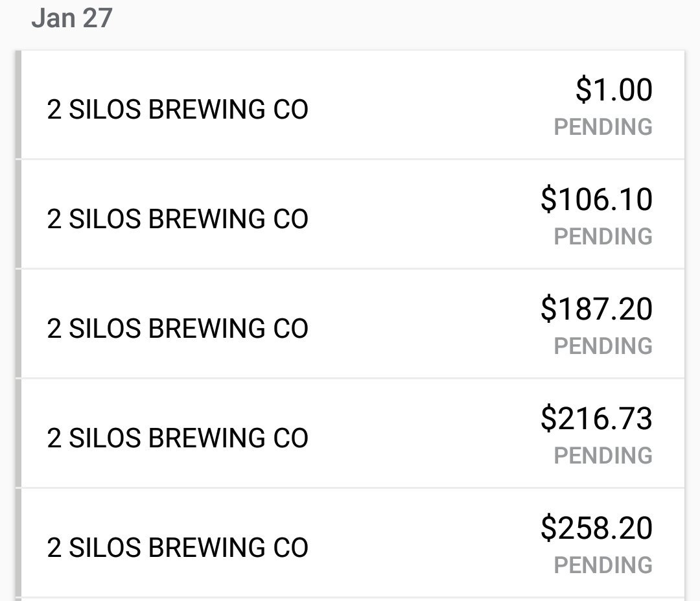Click gray left edge bar of $187.20 row

pos(18,324)
